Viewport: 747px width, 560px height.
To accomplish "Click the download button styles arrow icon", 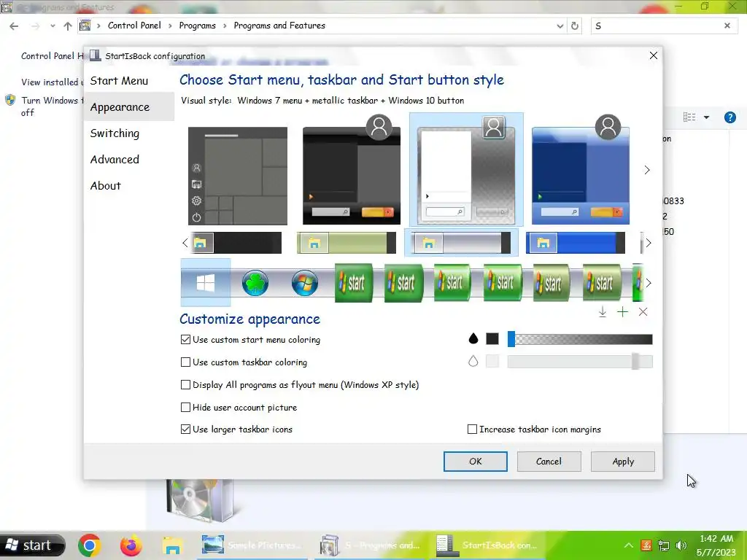I will [602, 312].
